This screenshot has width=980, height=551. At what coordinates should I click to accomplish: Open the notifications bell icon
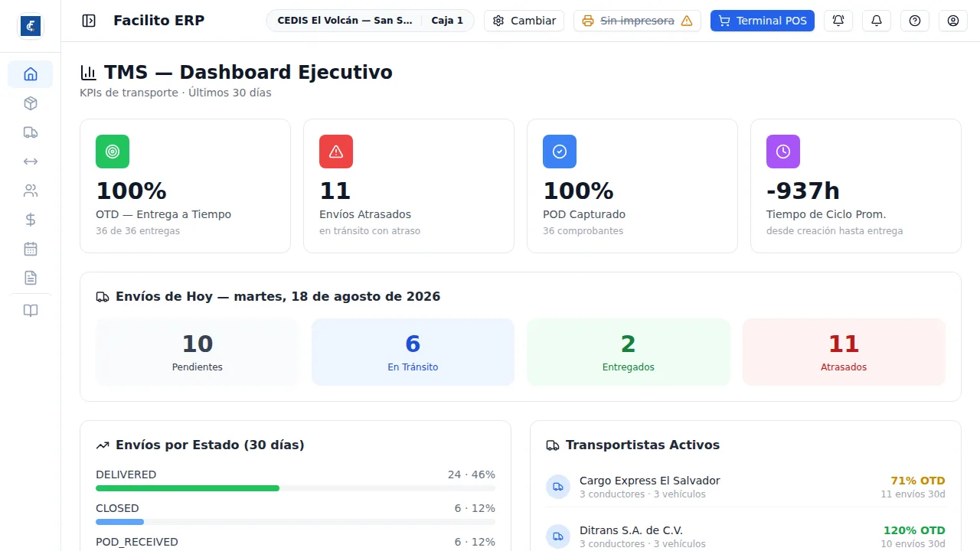coord(877,21)
